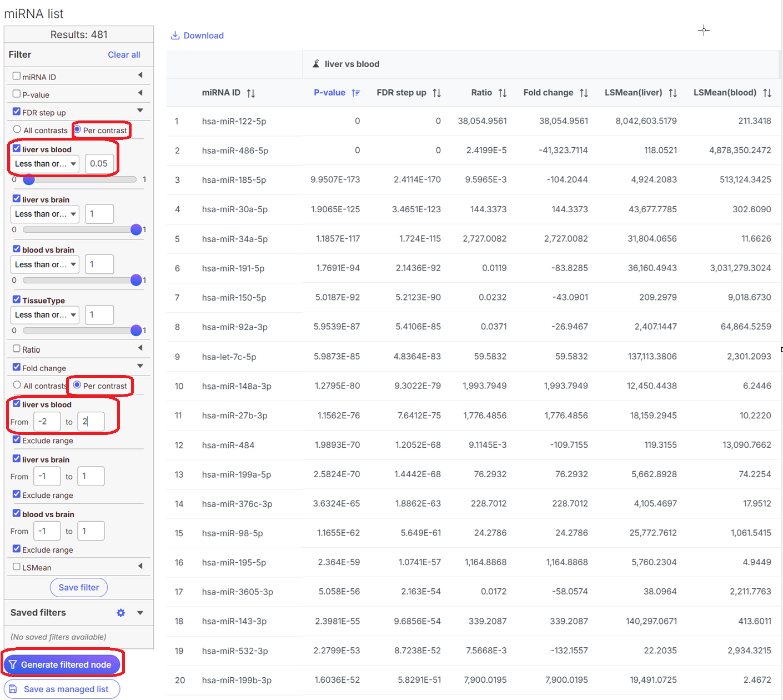
Task: Expand the P-value filter section
Action: [x=140, y=93]
